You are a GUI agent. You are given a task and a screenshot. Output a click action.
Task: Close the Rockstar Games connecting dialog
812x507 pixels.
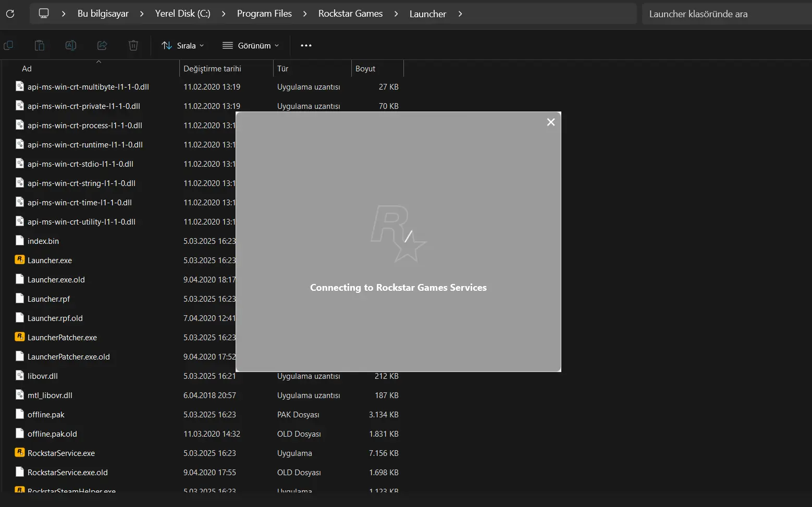coord(551,122)
